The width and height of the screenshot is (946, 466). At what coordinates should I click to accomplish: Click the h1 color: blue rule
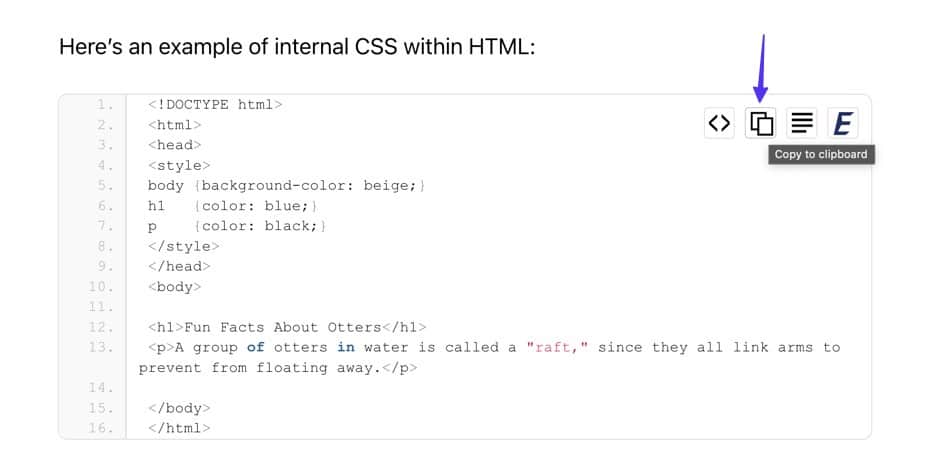point(233,206)
